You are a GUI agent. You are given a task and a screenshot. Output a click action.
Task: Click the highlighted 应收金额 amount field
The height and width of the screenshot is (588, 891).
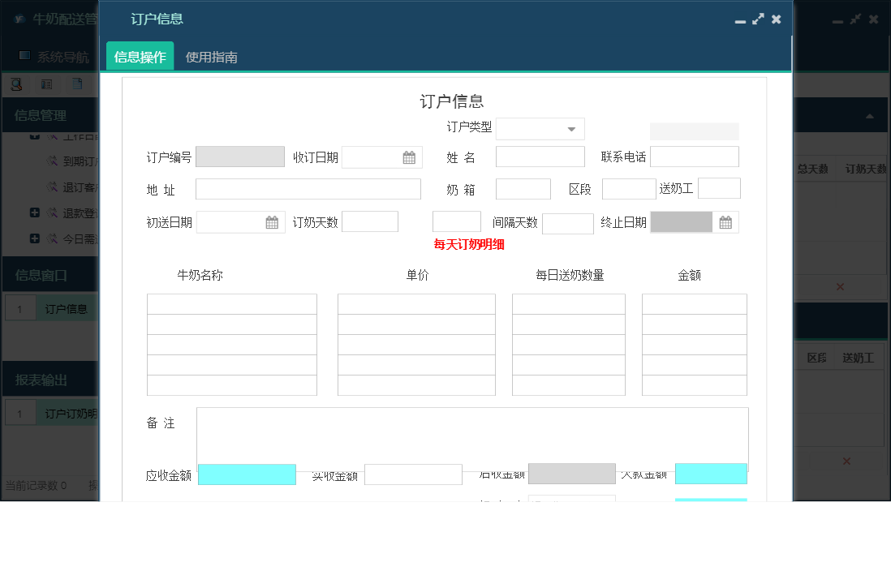247,474
